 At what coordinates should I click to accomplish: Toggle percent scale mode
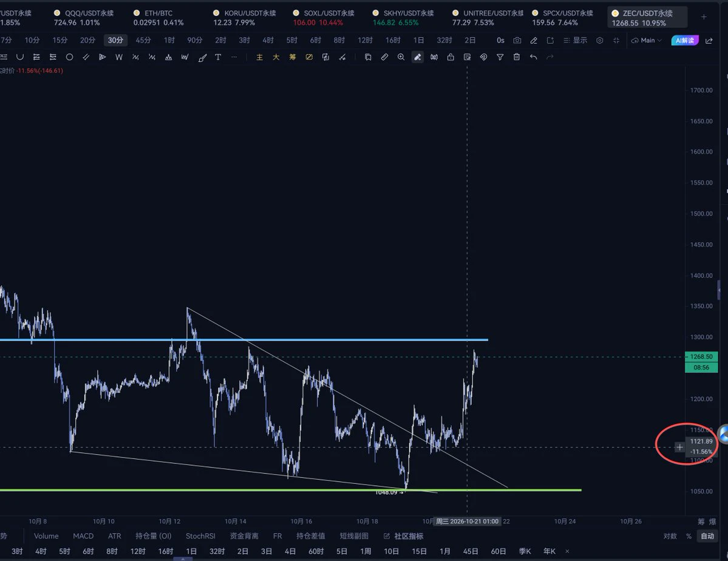click(x=689, y=536)
